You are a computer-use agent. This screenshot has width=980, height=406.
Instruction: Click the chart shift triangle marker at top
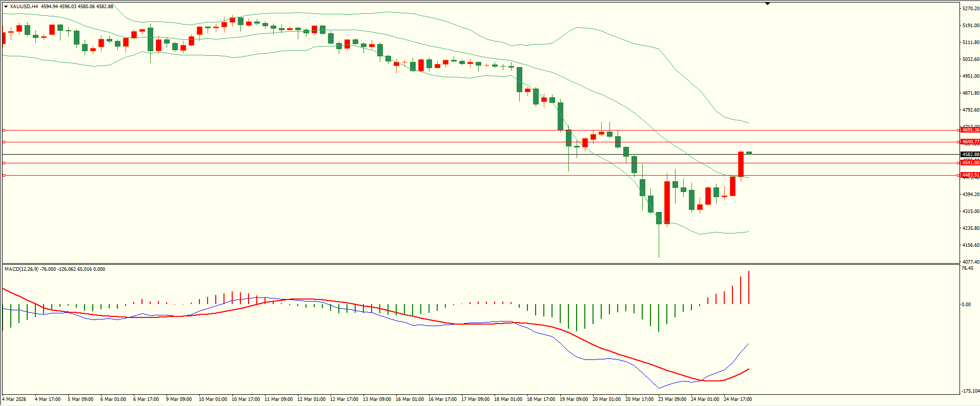pyautogui.click(x=767, y=4)
